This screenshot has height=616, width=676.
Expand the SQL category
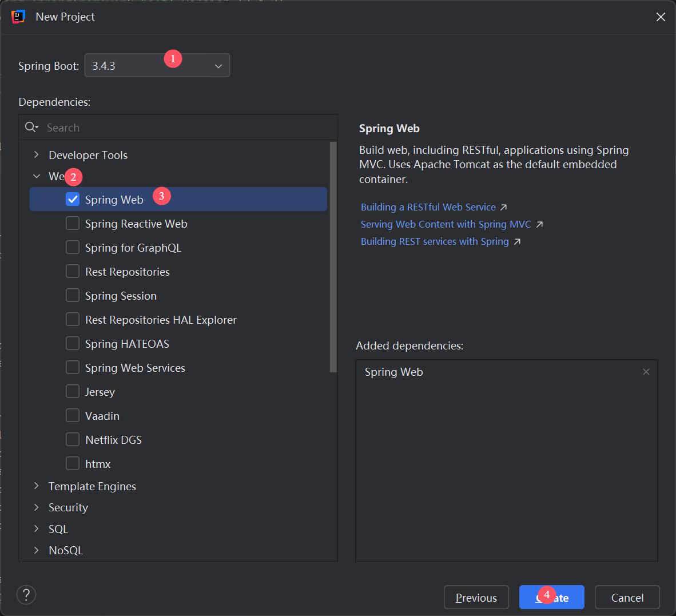(36, 528)
